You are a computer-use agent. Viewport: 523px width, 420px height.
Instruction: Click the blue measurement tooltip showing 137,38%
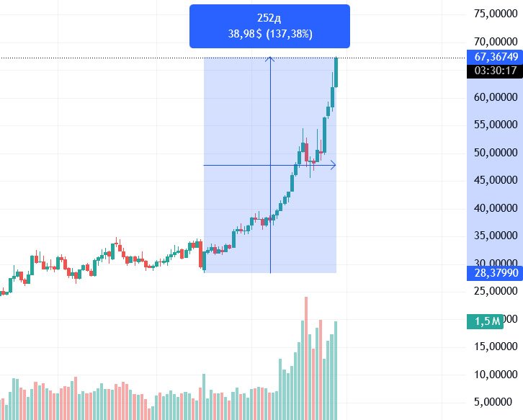[x=269, y=27]
